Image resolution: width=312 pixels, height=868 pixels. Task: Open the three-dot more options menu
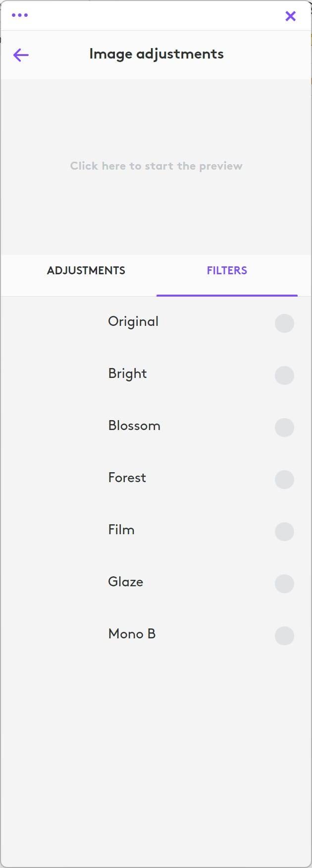tap(20, 15)
